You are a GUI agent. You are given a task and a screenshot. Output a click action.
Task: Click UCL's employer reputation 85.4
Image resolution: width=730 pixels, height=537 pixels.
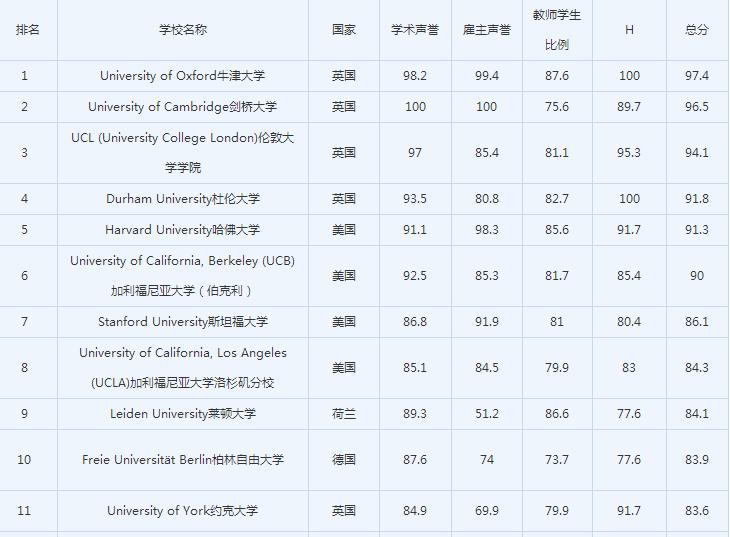tap(487, 153)
